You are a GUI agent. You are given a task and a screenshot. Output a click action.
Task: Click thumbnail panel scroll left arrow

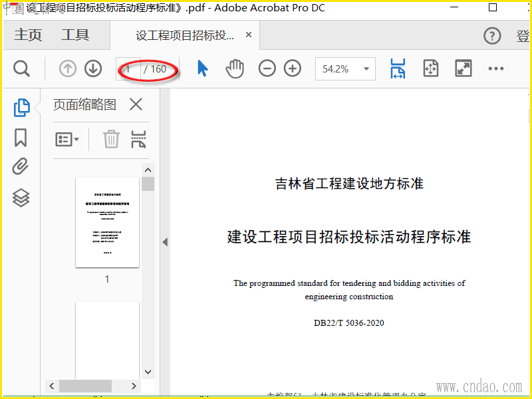click(x=52, y=386)
